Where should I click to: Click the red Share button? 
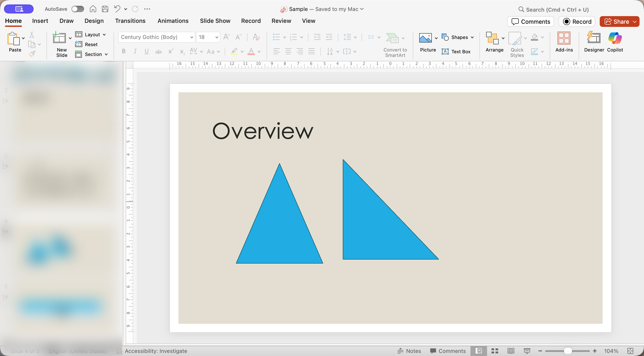(616, 21)
